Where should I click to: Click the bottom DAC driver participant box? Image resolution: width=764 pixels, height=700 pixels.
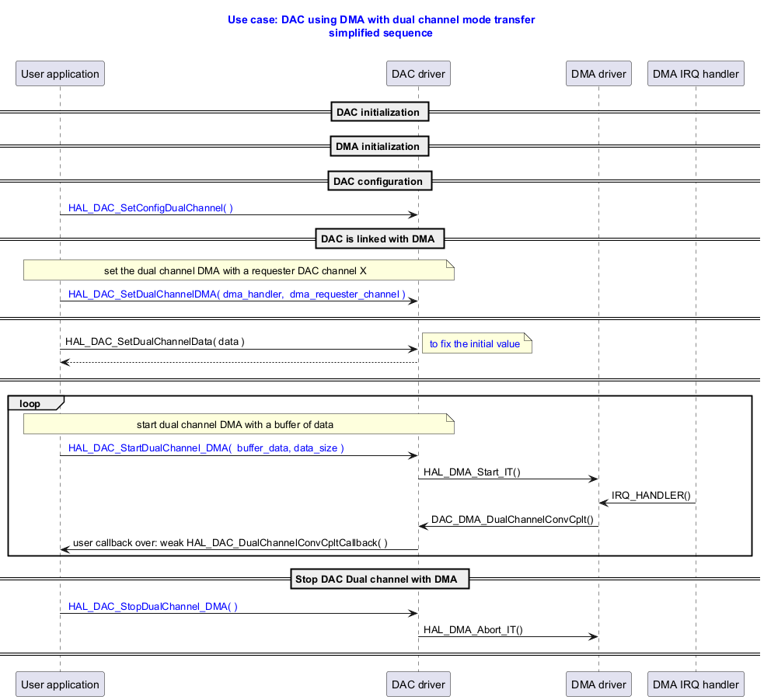[418, 684]
